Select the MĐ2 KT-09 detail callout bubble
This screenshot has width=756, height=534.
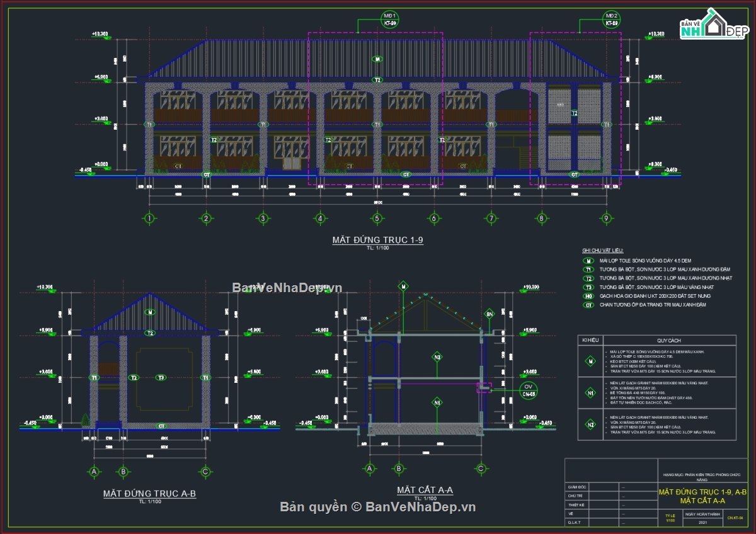click(x=611, y=19)
